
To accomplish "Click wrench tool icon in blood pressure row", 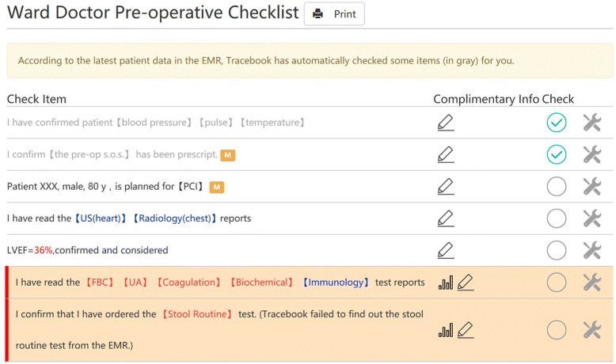I will pyautogui.click(x=591, y=123).
